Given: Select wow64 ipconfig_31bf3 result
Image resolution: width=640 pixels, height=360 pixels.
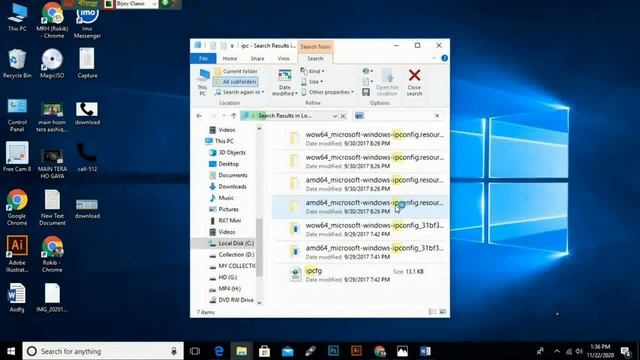Looking at the screenshot, I should 358,229.
